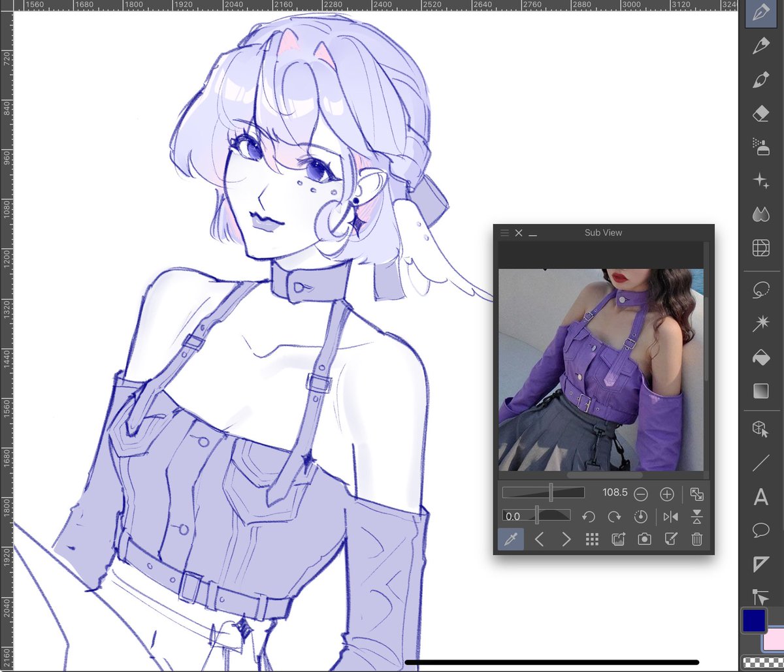Select the Pen tool in the toolbar
The width and height of the screenshot is (784, 672).
coord(761,13)
